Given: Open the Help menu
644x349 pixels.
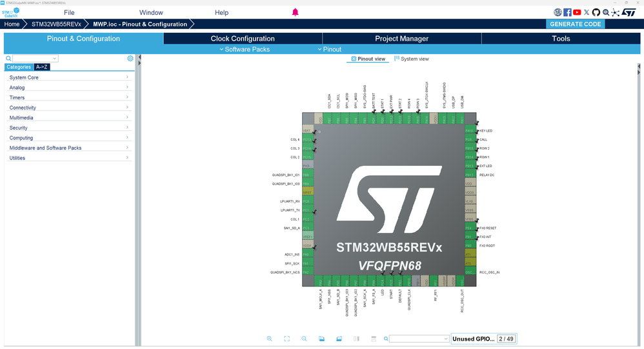Looking at the screenshot, I should click(x=221, y=13).
